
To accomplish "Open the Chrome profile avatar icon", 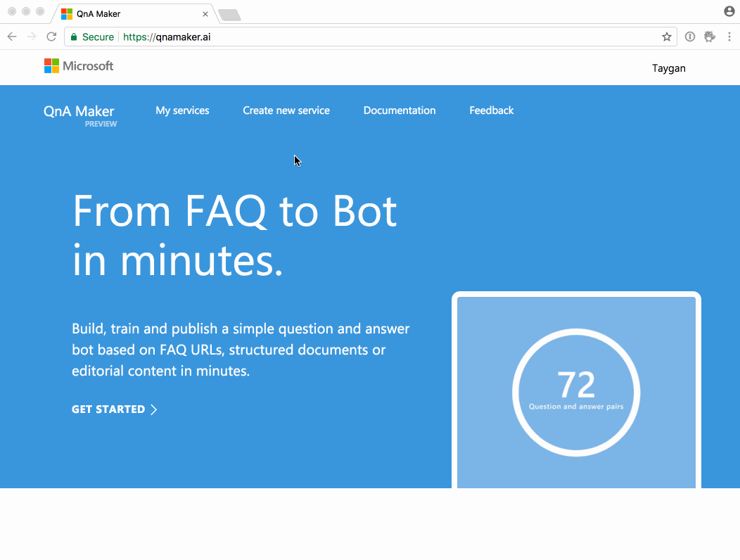I will pyautogui.click(x=729, y=11).
